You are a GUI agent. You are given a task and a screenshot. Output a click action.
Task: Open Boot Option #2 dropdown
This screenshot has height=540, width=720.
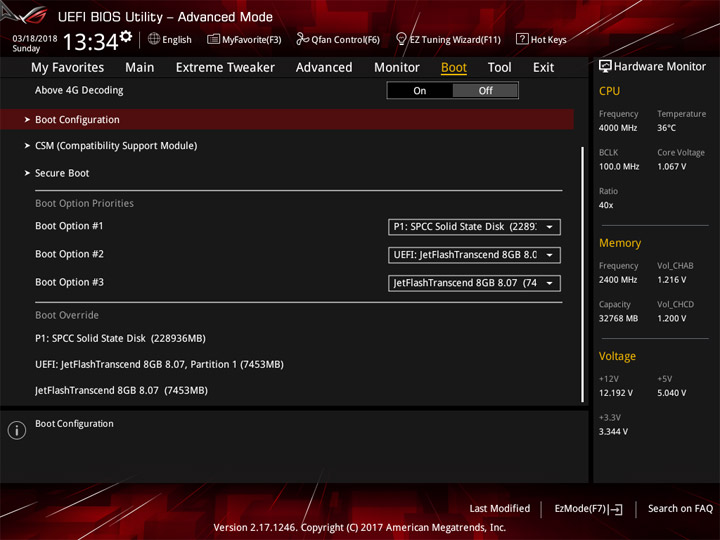[474, 255]
